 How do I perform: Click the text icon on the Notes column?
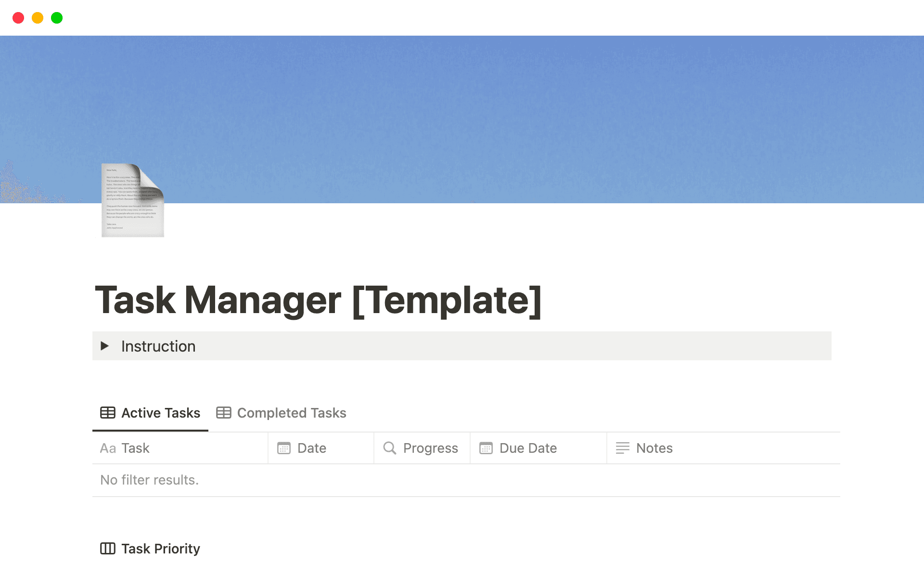pos(622,448)
